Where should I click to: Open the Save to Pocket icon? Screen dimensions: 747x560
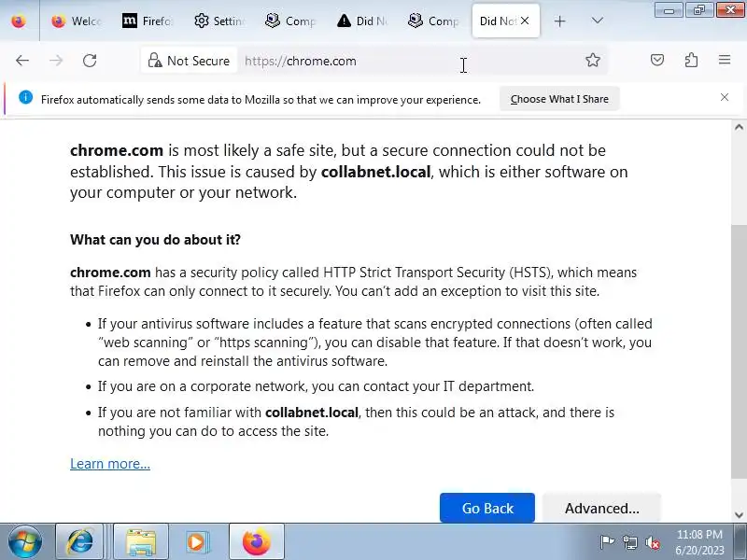[657, 61]
